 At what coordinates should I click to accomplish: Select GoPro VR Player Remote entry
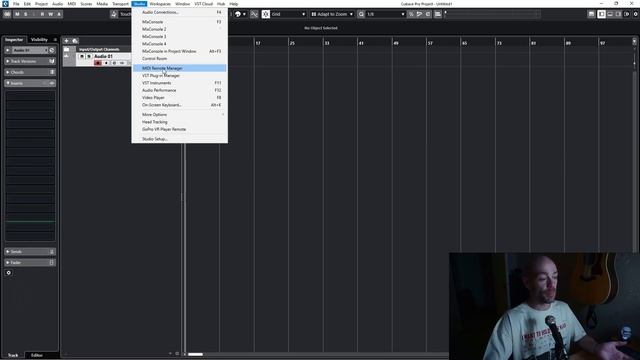(x=180, y=129)
